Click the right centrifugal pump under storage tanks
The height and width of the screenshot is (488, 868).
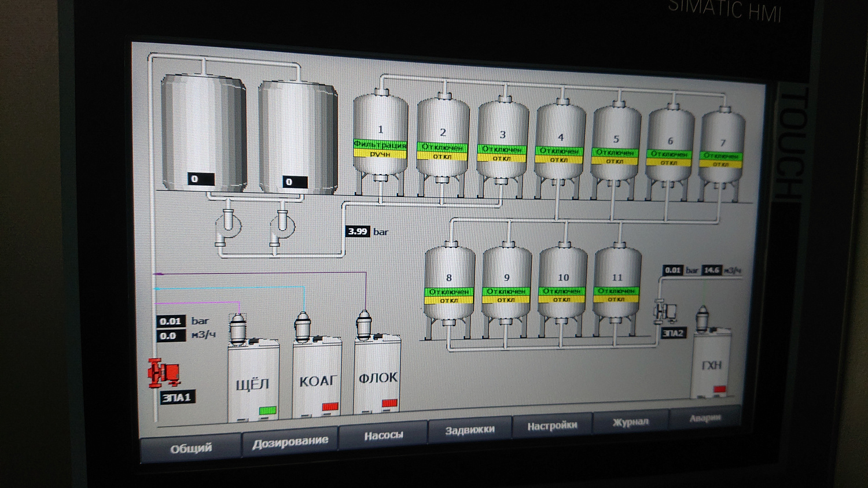pos(281,225)
